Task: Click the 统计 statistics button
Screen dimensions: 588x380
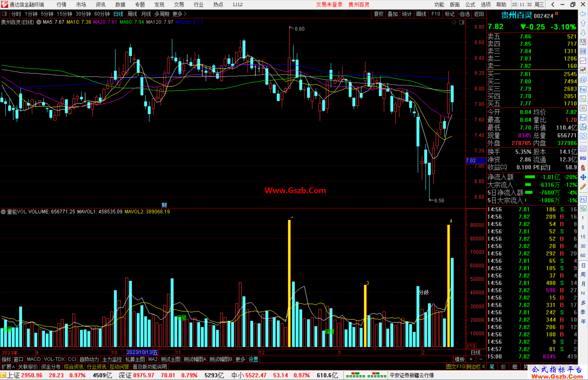Action: [x=407, y=14]
